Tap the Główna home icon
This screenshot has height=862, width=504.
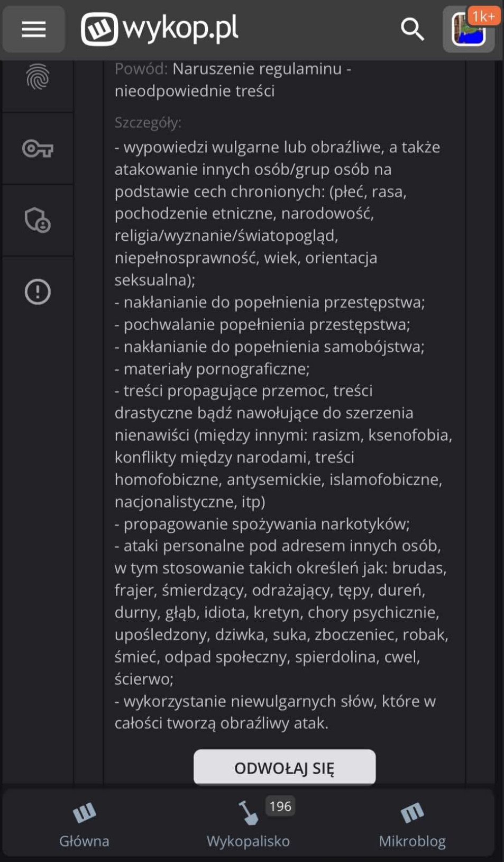pos(84,813)
